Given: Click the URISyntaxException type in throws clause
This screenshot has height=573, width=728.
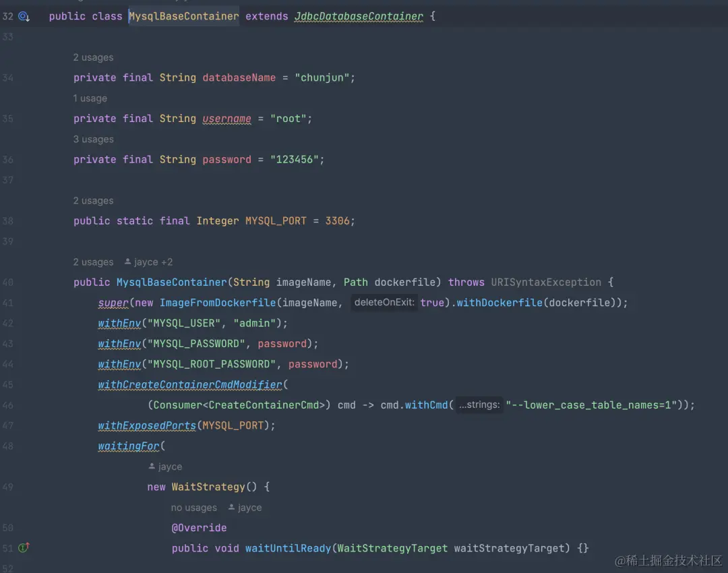Looking at the screenshot, I should [x=546, y=282].
